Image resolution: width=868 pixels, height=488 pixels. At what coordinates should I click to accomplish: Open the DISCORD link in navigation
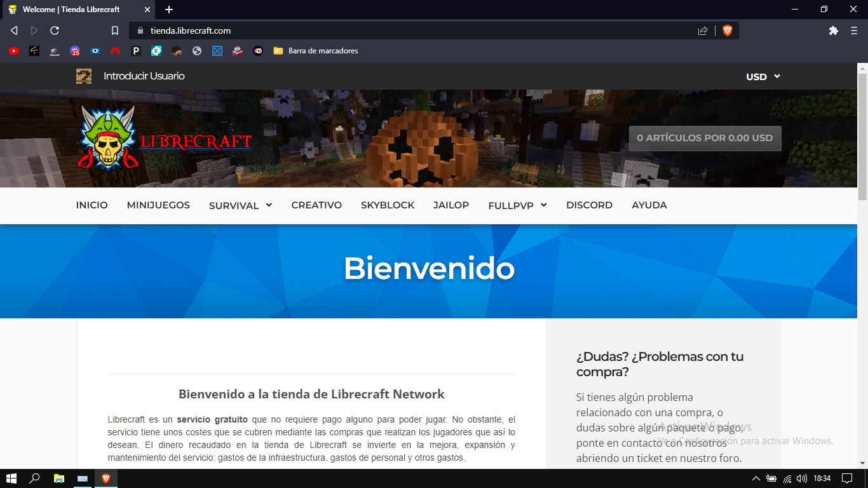click(590, 205)
